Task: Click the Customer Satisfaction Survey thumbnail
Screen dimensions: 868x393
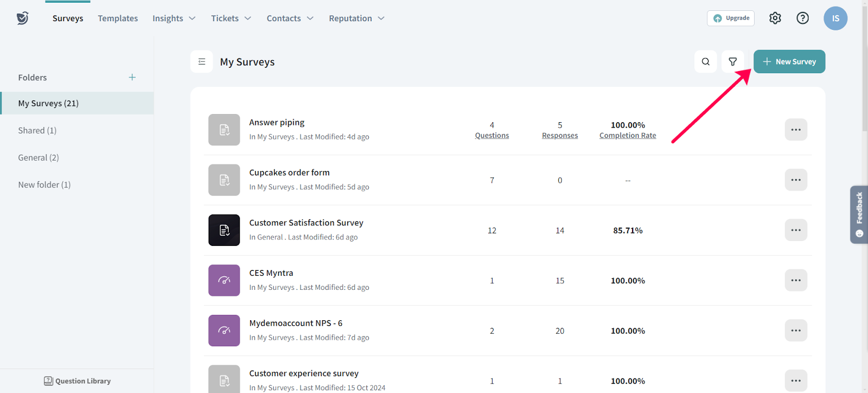Action: [224, 230]
